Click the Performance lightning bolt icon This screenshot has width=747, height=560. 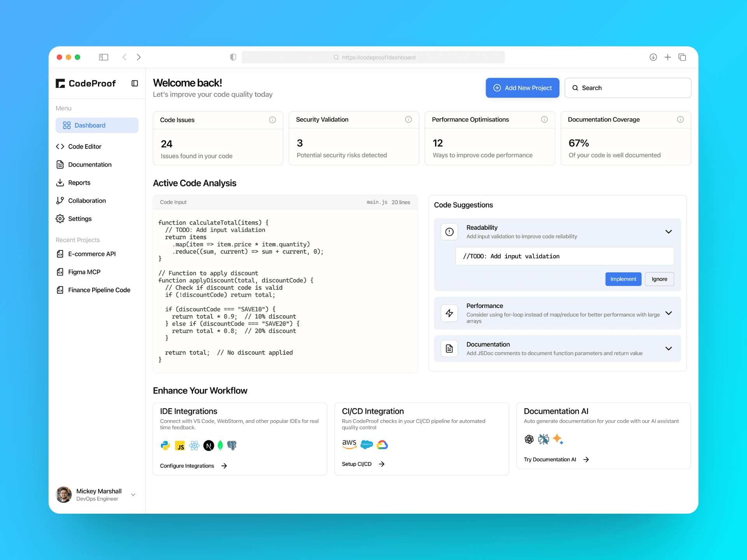pyautogui.click(x=449, y=313)
